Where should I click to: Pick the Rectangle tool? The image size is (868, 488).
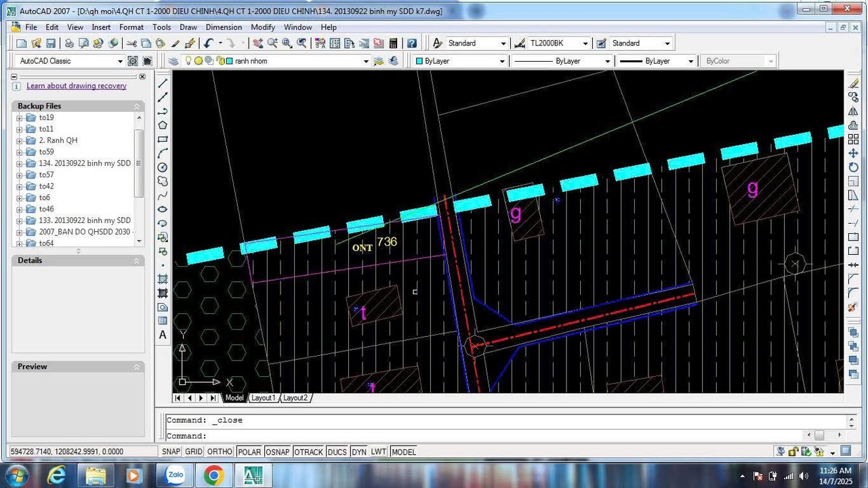click(x=163, y=139)
